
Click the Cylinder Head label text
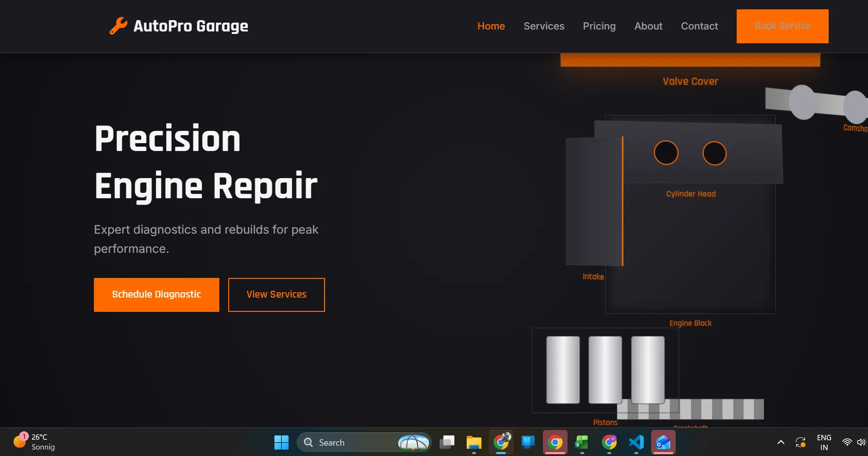[691, 194]
